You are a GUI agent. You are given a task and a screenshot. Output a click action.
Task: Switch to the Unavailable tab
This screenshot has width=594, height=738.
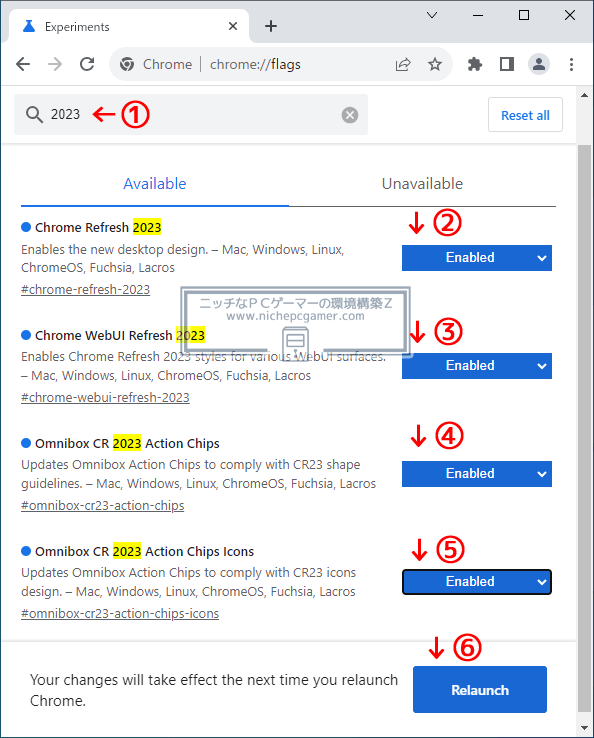click(422, 184)
